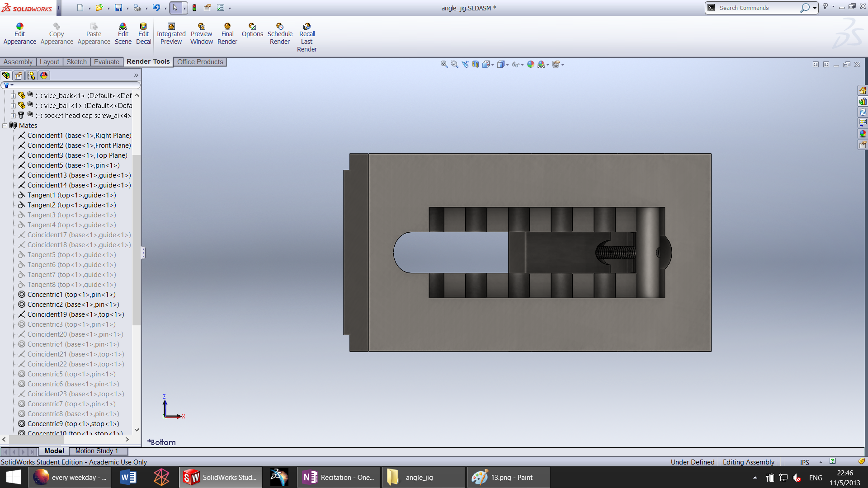
Task: Click the Section View icon
Action: (x=475, y=64)
